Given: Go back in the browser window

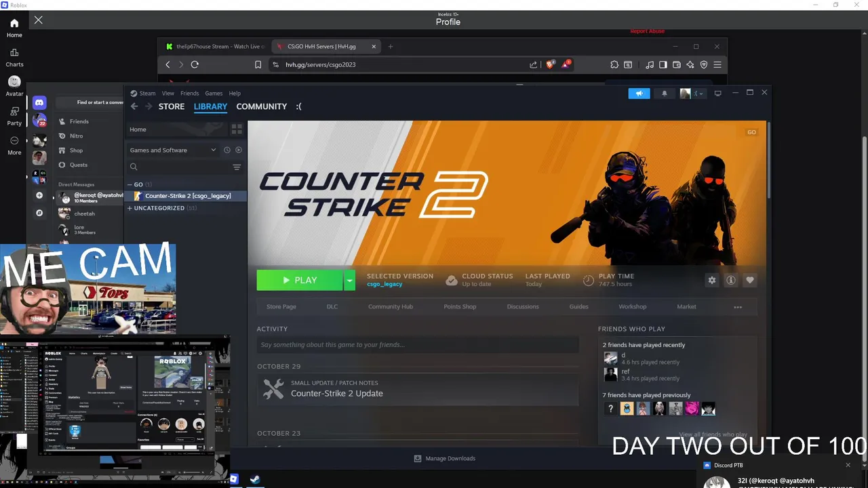Looking at the screenshot, I should 168,64.
